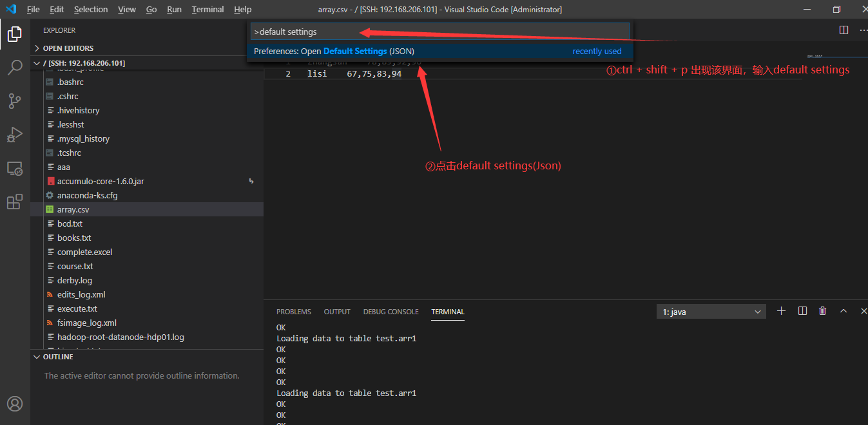Viewport: 868px width, 425px height.
Task: Maximize terminal panel with chevron icon
Action: (x=844, y=310)
